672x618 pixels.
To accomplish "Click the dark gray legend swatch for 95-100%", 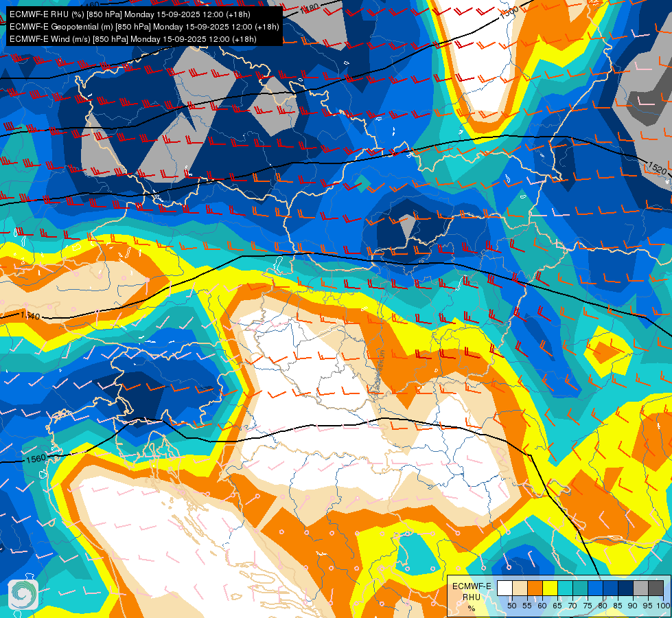I will [x=656, y=588].
